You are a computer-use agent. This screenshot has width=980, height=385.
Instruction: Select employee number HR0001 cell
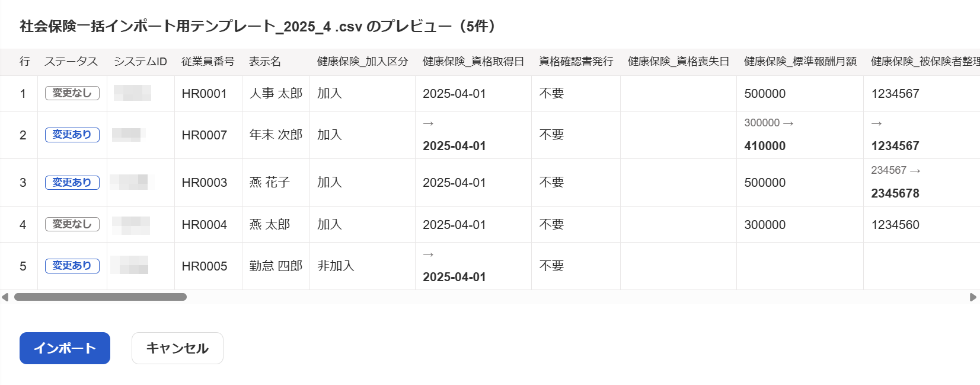pos(204,94)
